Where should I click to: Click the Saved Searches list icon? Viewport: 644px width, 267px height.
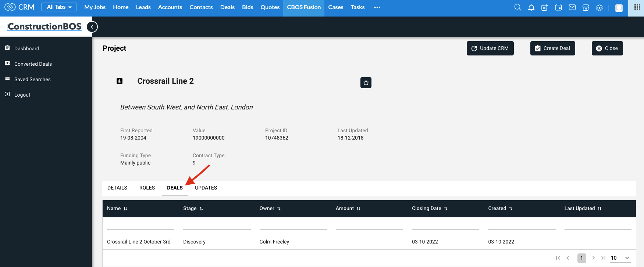coord(7,79)
